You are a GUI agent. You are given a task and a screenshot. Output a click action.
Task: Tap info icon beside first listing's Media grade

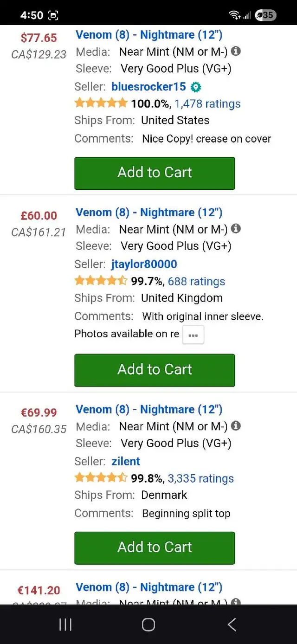(x=236, y=51)
